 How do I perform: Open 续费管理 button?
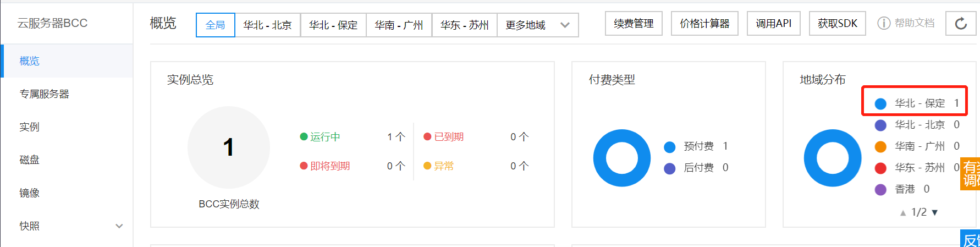(x=634, y=23)
